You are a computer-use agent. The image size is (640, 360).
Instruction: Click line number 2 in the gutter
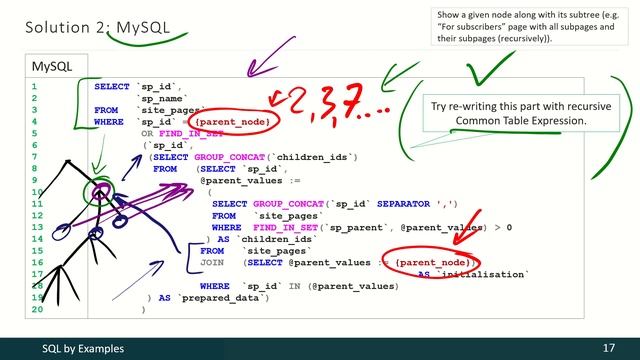click(34, 98)
